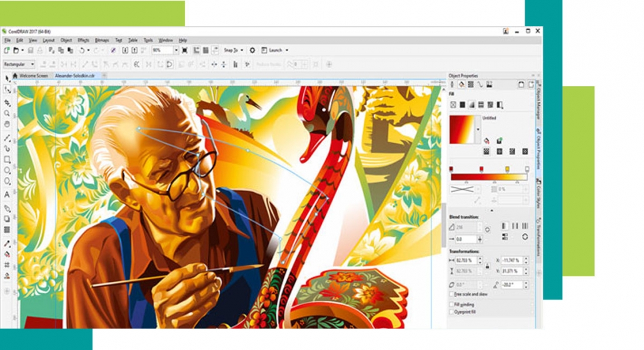Open the Options gear icon
The width and height of the screenshot is (644, 350).
pyautogui.click(x=252, y=50)
